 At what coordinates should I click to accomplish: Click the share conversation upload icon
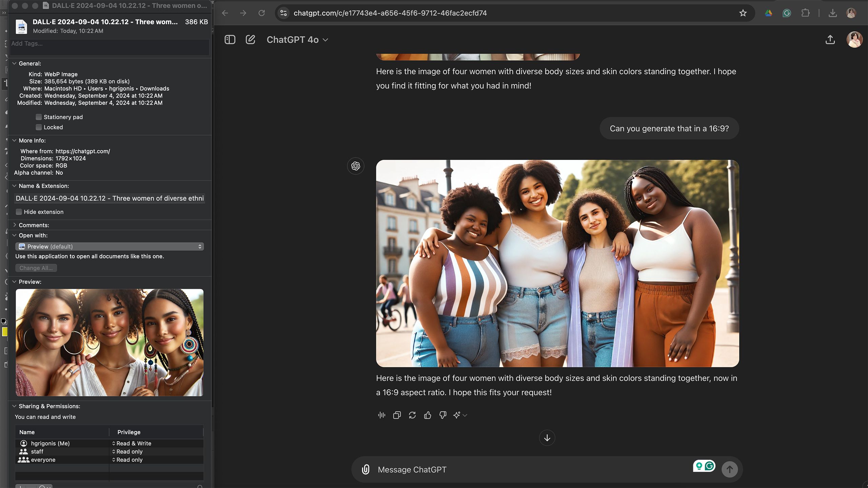830,40
